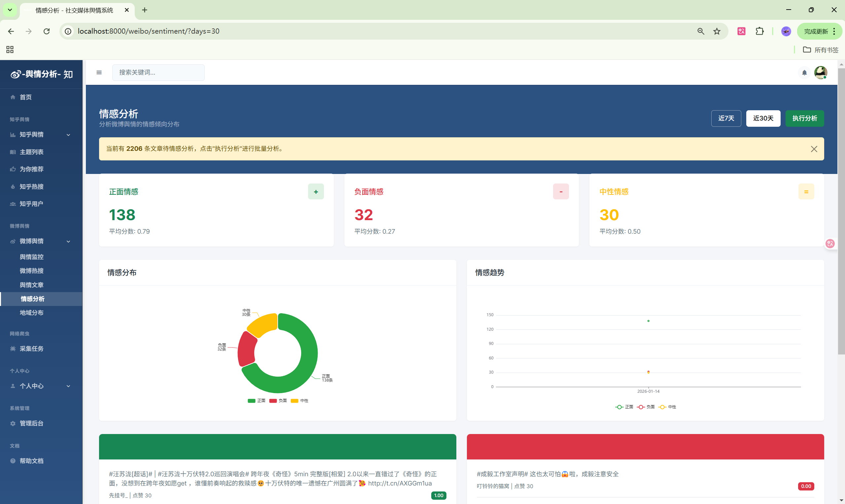The image size is (845, 504).
Task: Bookmark this page with the star icon
Action: tap(717, 31)
